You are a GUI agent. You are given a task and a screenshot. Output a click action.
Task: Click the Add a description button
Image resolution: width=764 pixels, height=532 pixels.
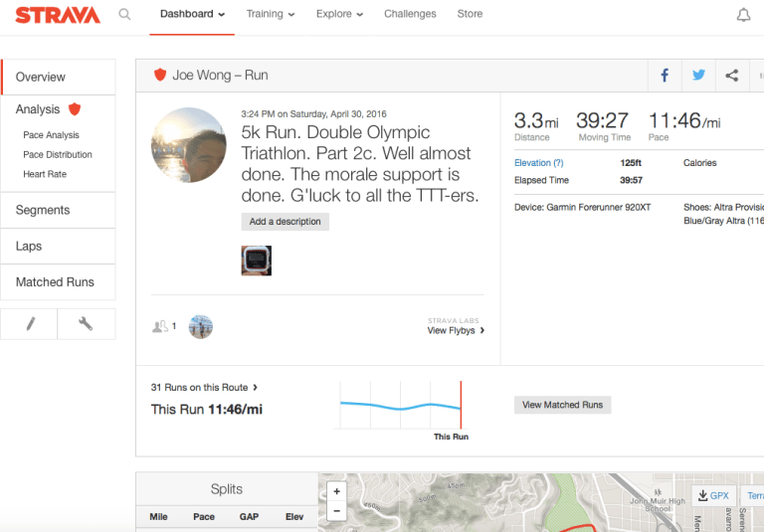[285, 222]
